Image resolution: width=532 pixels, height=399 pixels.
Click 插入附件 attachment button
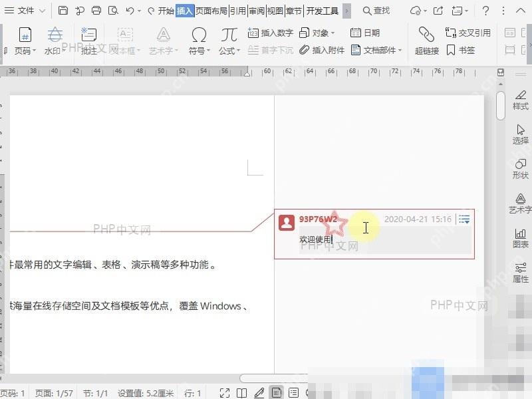(x=322, y=51)
